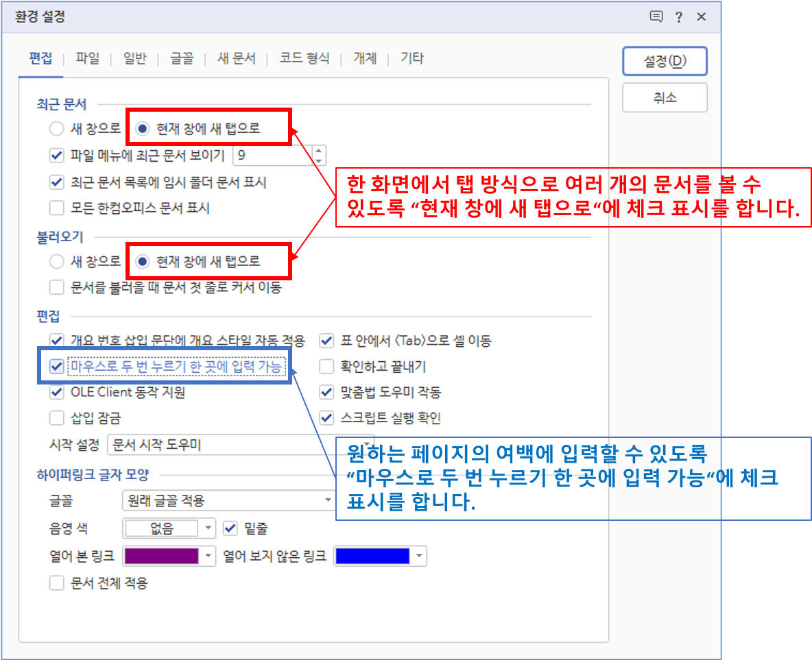Switch to the 파일 tab
Viewport: 812px width, 660px height.
click(x=87, y=59)
